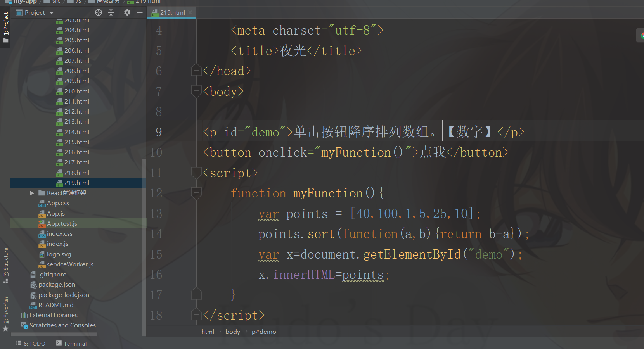Open App.js file

(x=52, y=214)
